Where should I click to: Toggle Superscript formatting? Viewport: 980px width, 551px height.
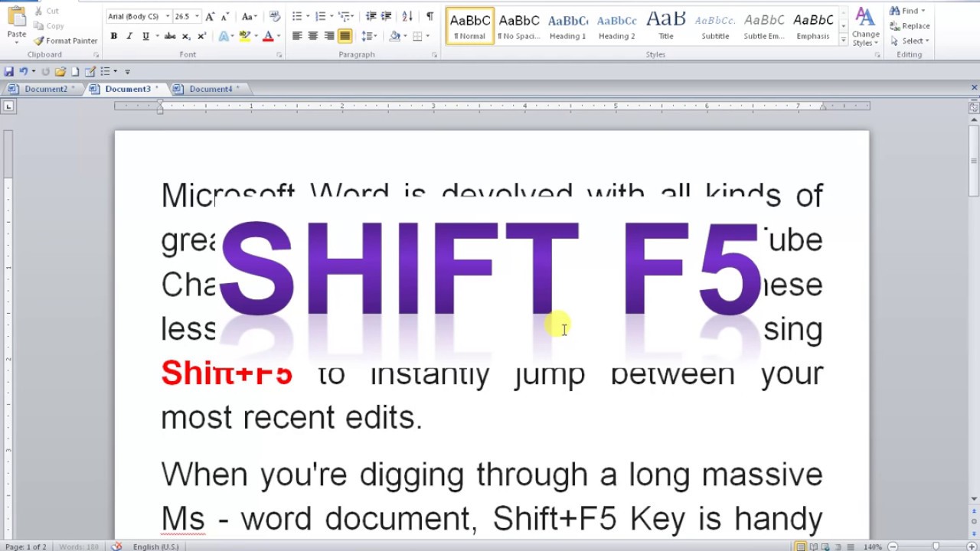pyautogui.click(x=201, y=36)
